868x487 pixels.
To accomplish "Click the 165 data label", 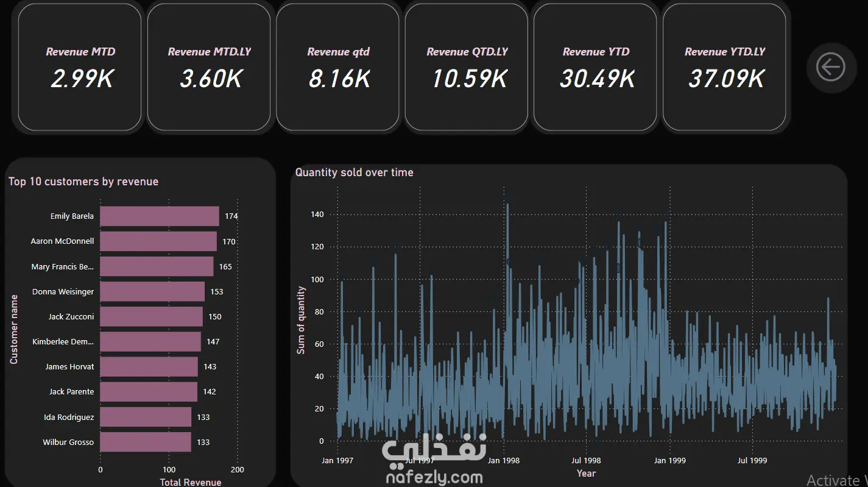I will point(225,267).
